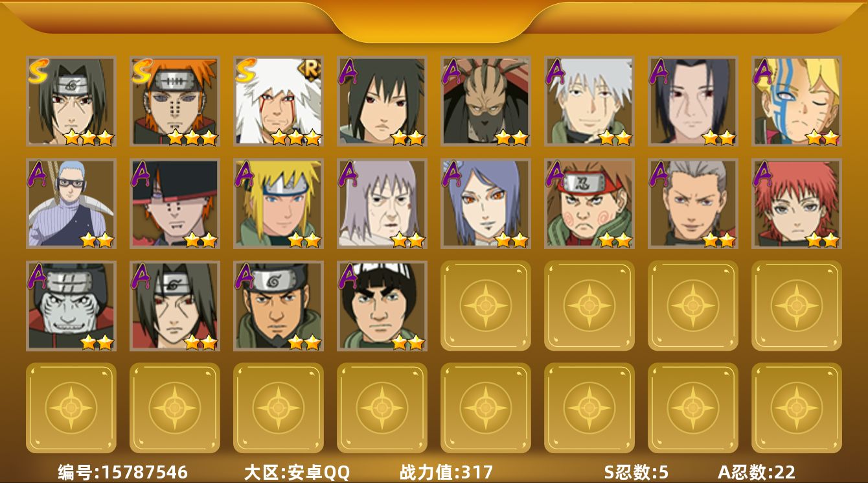Open the Kisame shark-face ninja card
The image size is (868, 483).
pyautogui.click(x=71, y=306)
